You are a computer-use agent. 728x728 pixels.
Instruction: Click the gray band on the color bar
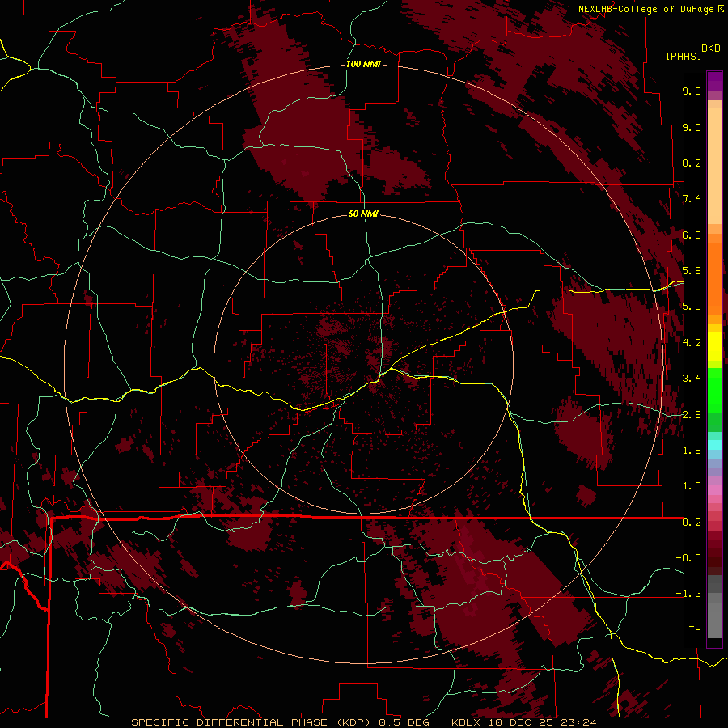[714, 606]
